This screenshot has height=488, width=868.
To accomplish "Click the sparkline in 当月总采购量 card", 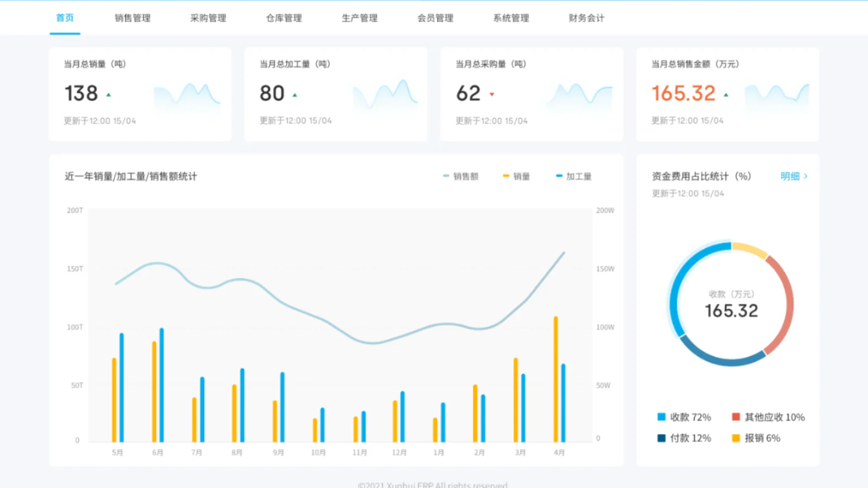I will pos(579,95).
